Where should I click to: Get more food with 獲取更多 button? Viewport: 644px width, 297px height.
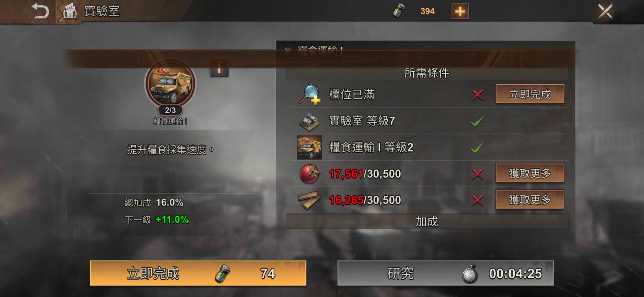(530, 173)
